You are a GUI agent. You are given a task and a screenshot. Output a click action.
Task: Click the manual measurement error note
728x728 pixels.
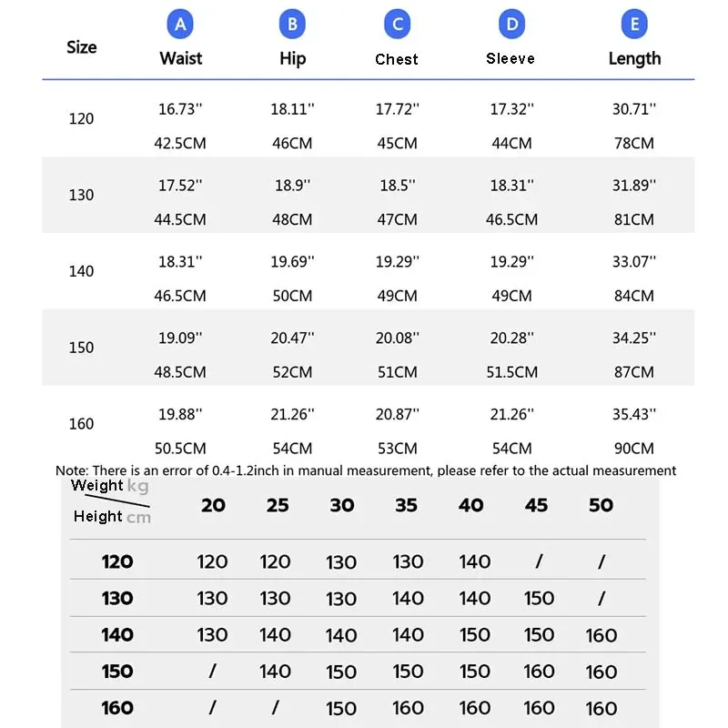coord(366,470)
